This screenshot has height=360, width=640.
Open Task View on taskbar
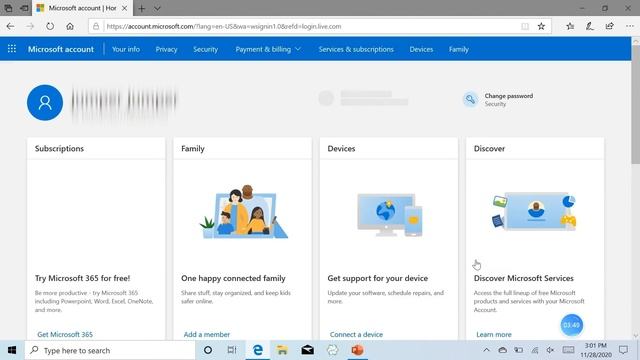(x=232, y=350)
